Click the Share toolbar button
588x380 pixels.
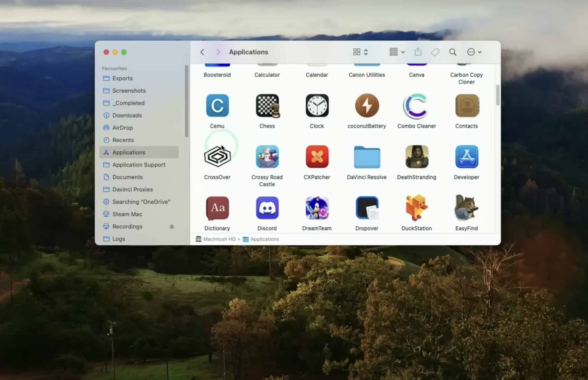pyautogui.click(x=418, y=52)
